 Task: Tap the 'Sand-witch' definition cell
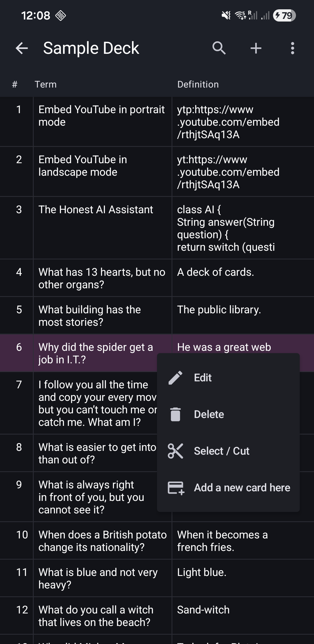(203, 610)
